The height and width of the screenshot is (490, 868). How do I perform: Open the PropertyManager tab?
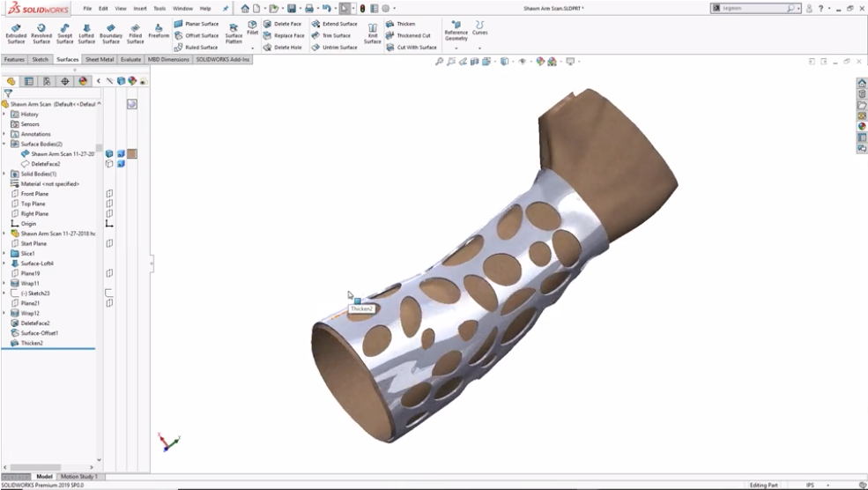(29, 81)
